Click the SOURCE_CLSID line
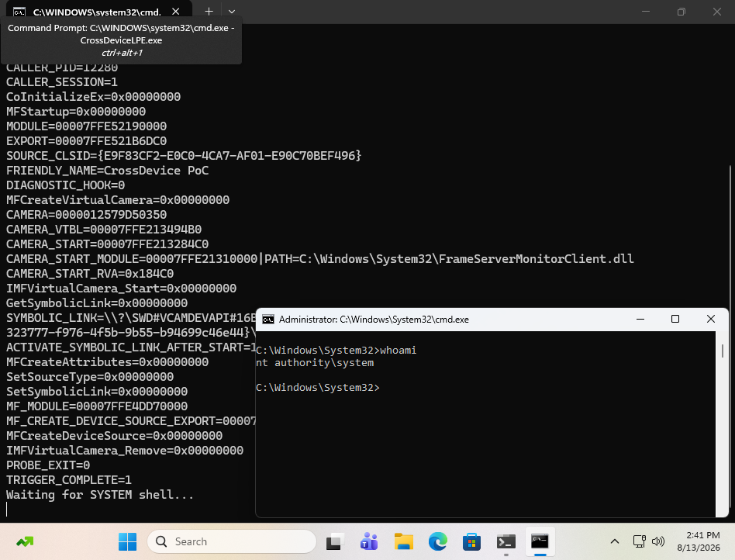The image size is (735, 560). tap(184, 156)
